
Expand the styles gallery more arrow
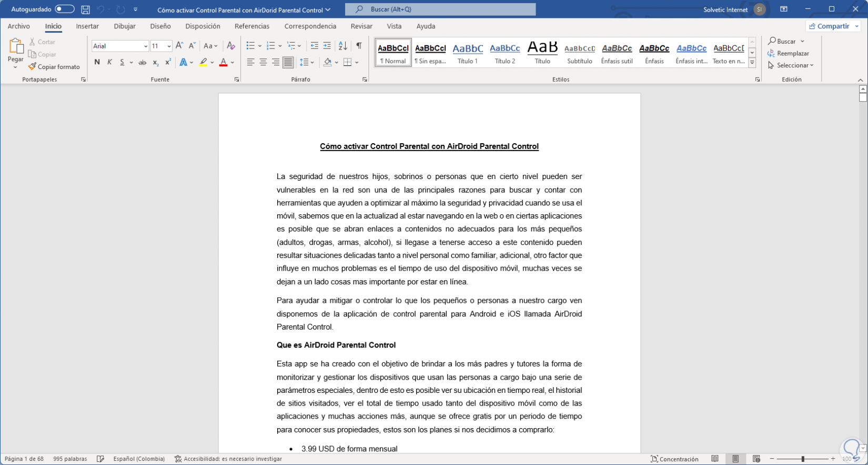(x=752, y=63)
